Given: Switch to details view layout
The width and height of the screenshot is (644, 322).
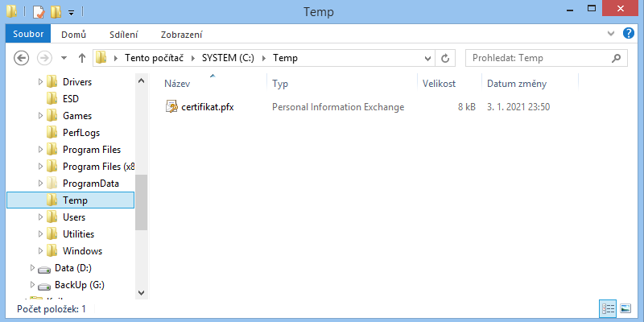Looking at the screenshot, I should click(x=608, y=308).
